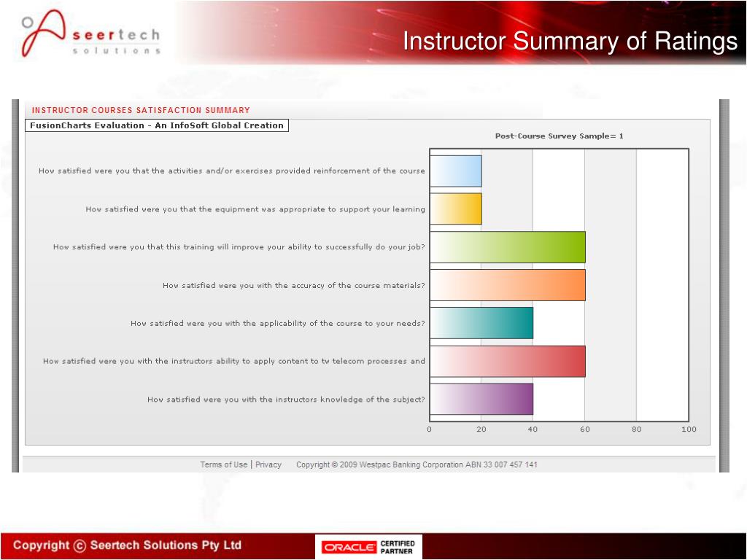Click the 'accuracy of the course materials' label
The height and width of the screenshot is (560, 747).
point(294,285)
